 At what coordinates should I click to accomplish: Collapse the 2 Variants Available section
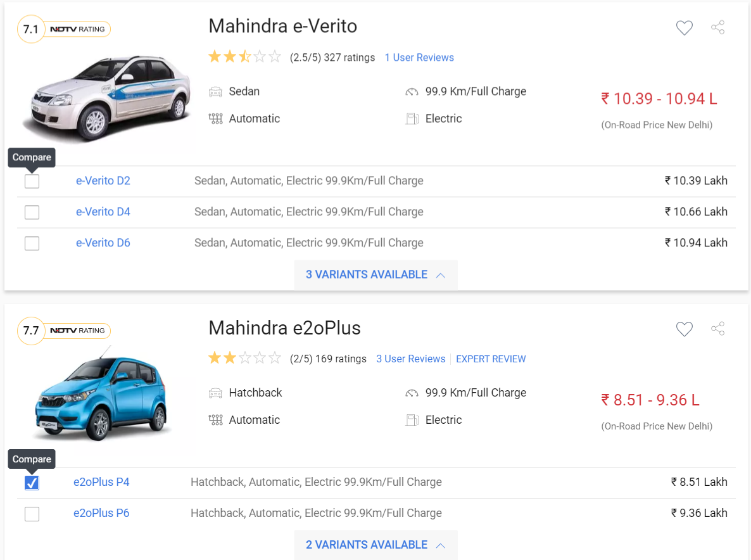coord(376,545)
